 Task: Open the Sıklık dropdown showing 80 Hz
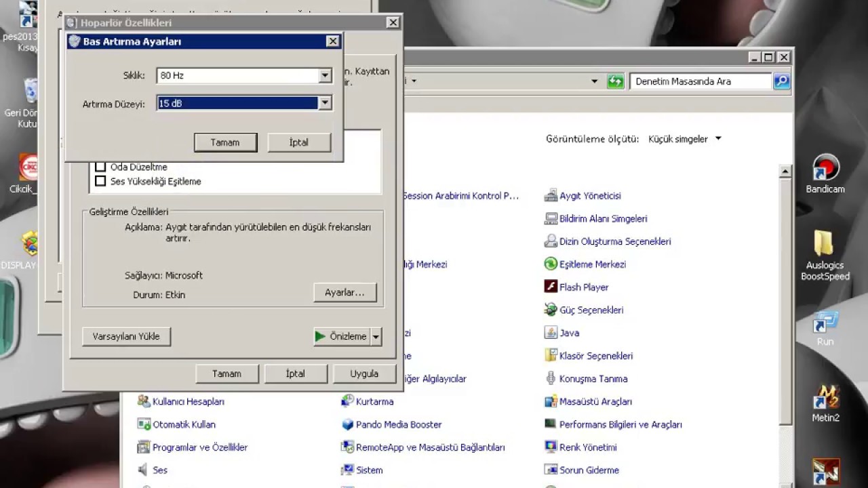[243, 75]
